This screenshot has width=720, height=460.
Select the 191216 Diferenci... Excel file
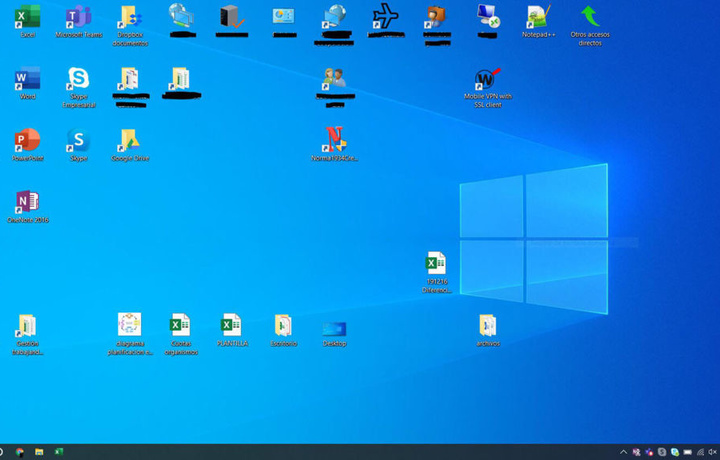point(437,272)
